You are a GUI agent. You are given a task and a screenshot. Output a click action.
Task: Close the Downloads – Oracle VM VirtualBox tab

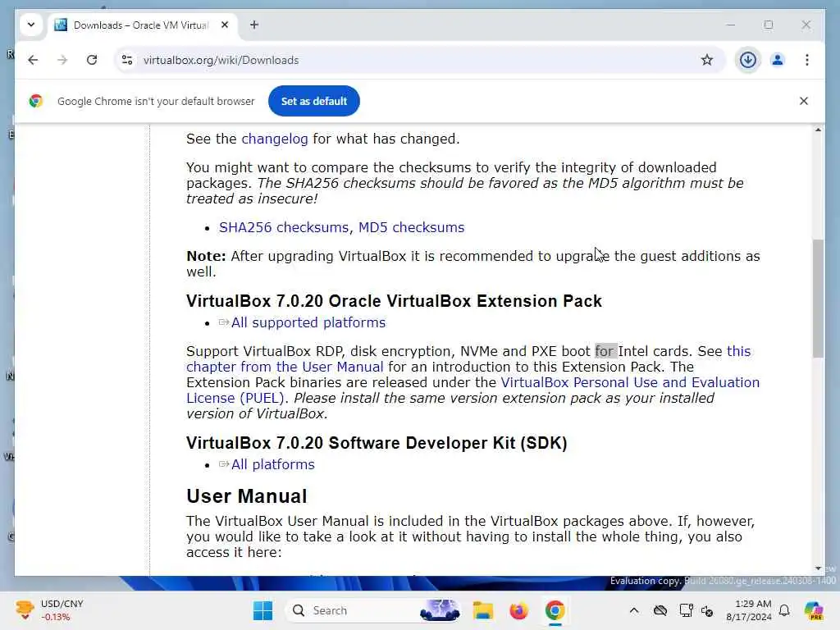[225, 25]
